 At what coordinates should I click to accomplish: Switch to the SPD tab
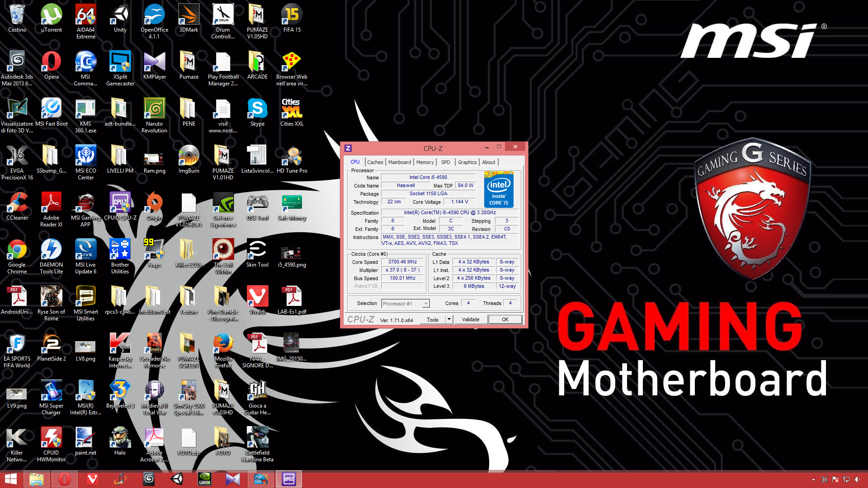[x=446, y=162]
